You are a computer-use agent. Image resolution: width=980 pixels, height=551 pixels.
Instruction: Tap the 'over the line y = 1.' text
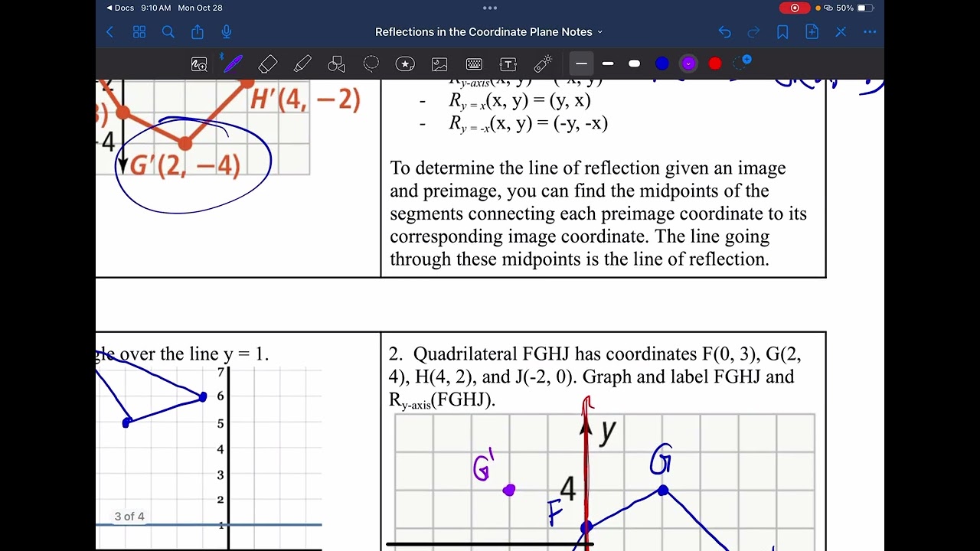click(x=194, y=354)
